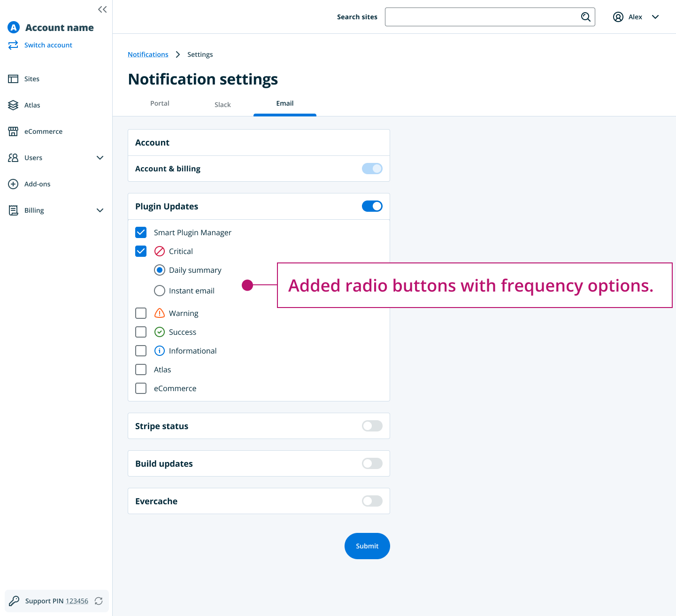Image resolution: width=676 pixels, height=616 pixels.
Task: Open eCommerce in the sidebar
Action: point(43,131)
